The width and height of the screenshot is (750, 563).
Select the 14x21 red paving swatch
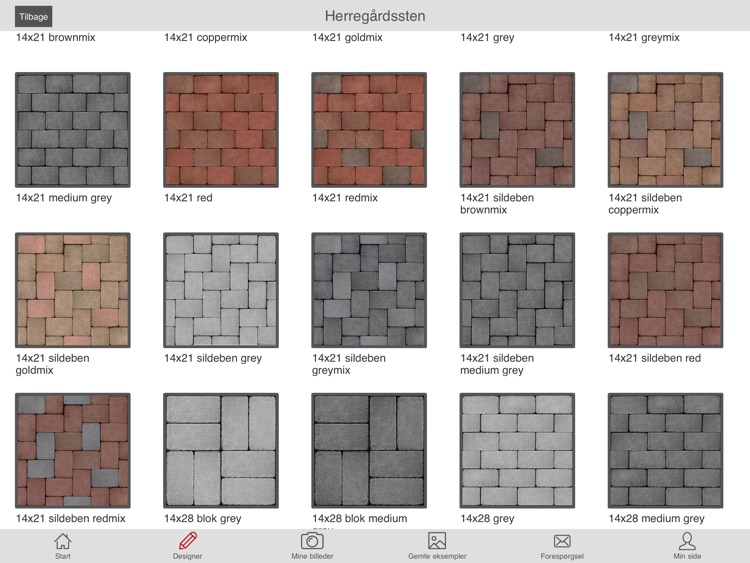click(221, 130)
